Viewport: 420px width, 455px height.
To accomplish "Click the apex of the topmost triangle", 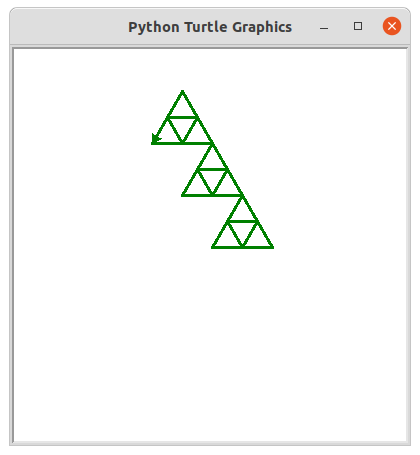I will coord(182,91).
